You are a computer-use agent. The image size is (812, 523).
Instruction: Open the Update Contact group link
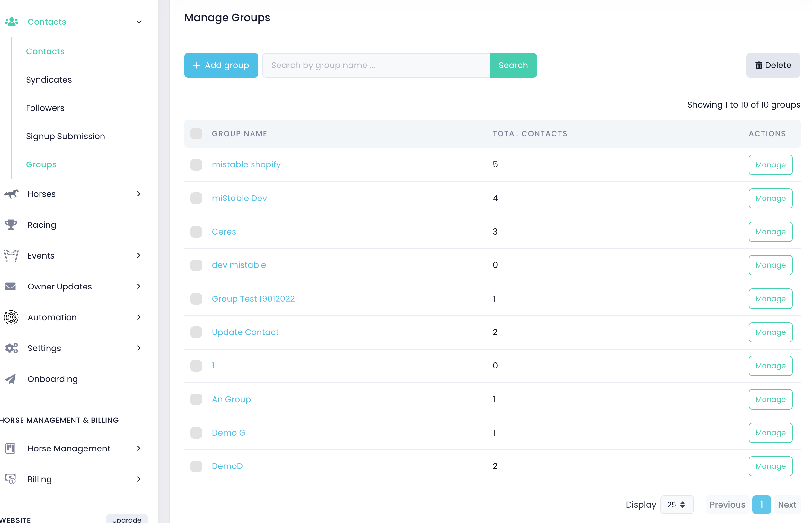(x=245, y=332)
